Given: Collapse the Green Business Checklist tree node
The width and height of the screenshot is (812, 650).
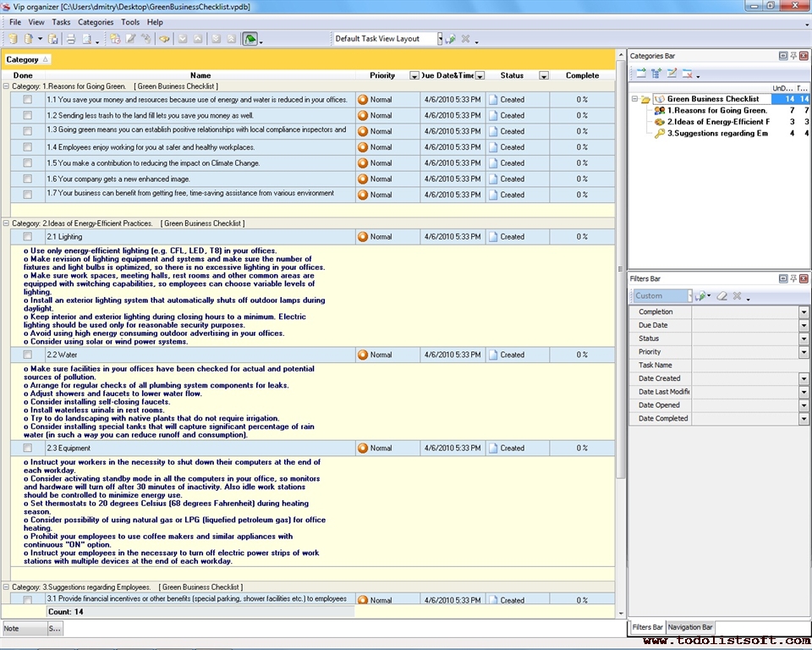Looking at the screenshot, I should pyautogui.click(x=634, y=99).
